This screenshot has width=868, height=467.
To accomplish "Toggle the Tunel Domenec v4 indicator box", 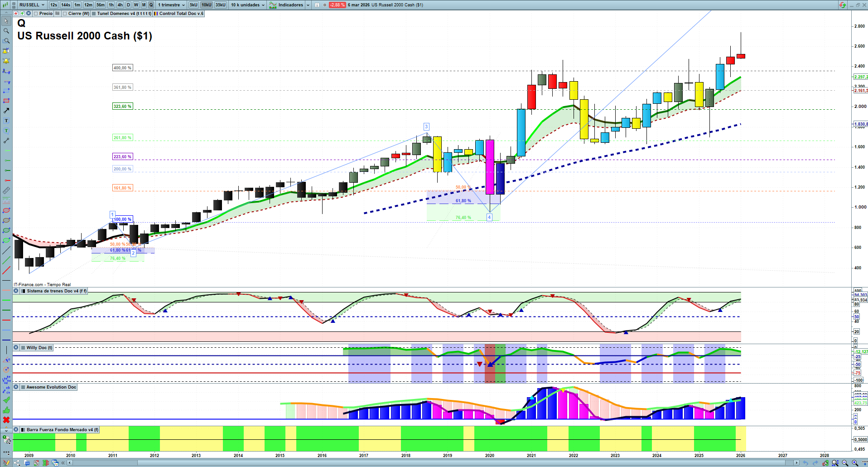I will 94,14.
